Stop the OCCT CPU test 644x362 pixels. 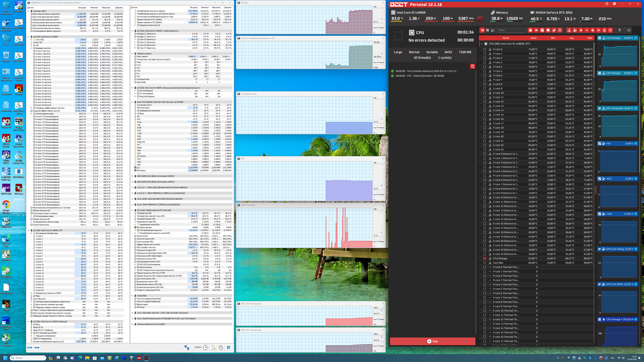(x=432, y=341)
